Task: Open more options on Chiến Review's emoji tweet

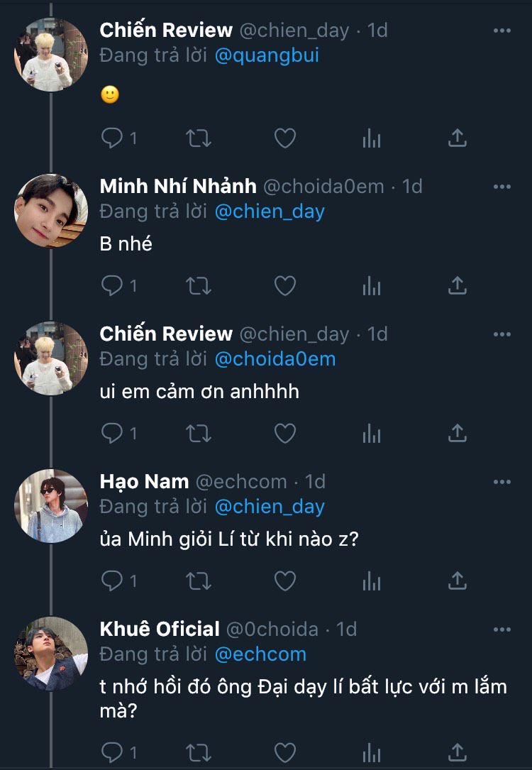Action: pyautogui.click(x=501, y=31)
